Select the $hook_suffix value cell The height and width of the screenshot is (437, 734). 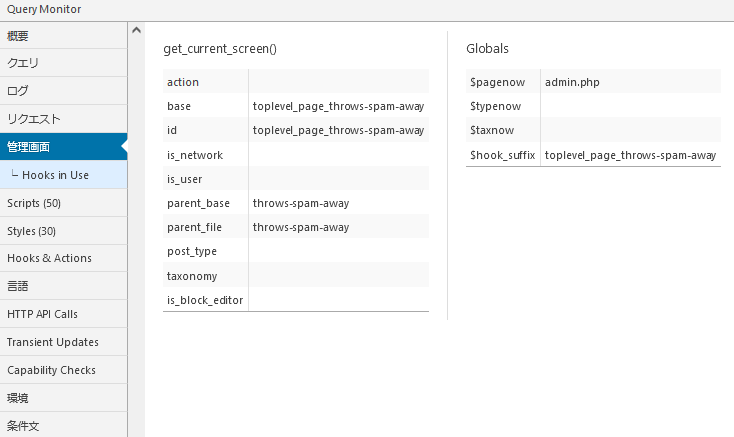coord(630,155)
